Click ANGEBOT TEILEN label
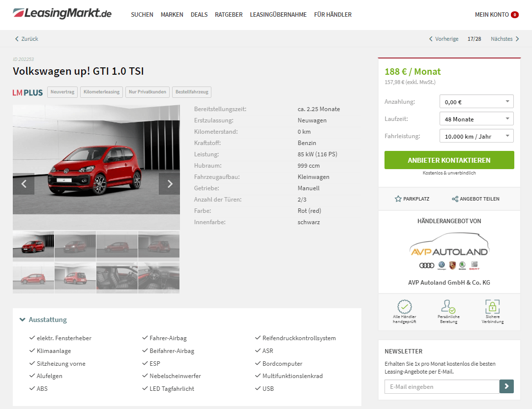Image resolution: width=532 pixels, height=409 pixels. [x=480, y=199]
